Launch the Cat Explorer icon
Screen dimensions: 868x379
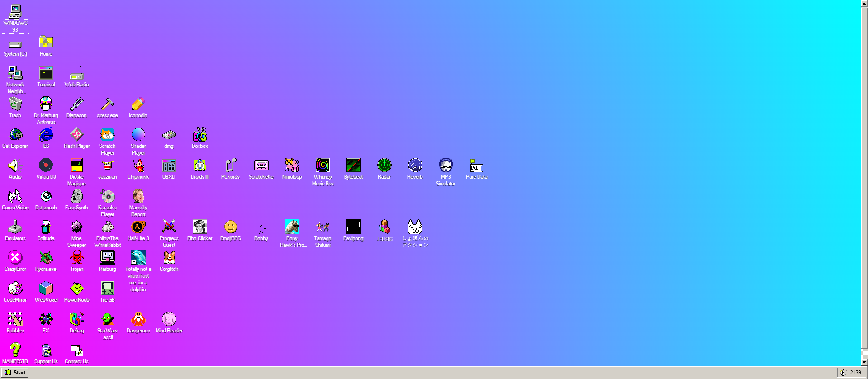point(15,135)
